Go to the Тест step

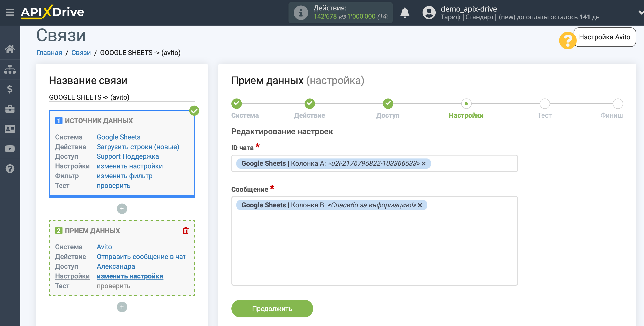tap(545, 103)
